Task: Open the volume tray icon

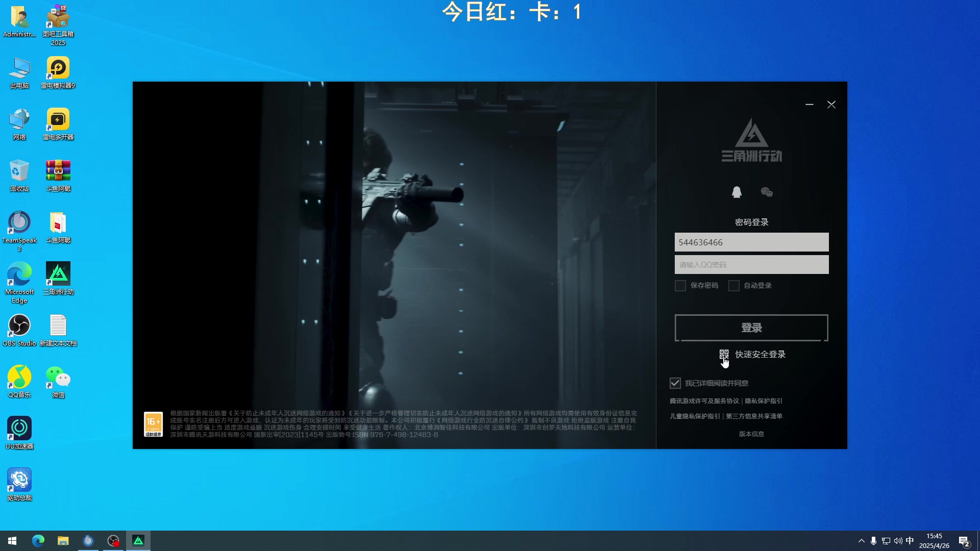Action: (898, 541)
